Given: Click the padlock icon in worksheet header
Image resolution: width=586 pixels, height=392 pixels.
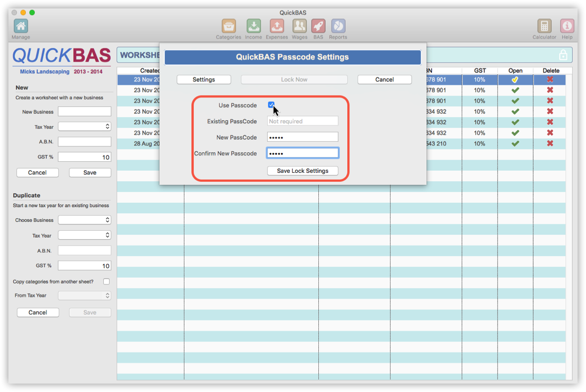Looking at the screenshot, I should [x=563, y=55].
